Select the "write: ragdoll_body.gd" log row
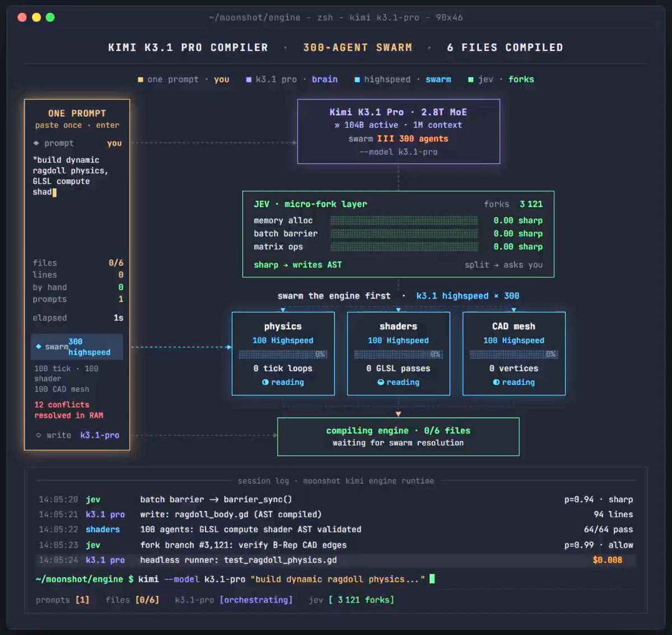This screenshot has height=635, width=672. pyautogui.click(x=335, y=515)
